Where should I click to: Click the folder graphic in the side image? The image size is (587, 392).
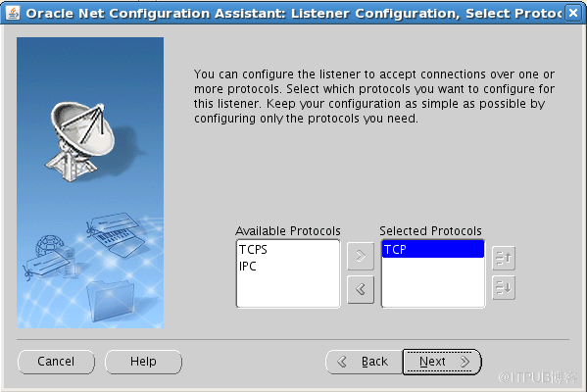click(111, 301)
